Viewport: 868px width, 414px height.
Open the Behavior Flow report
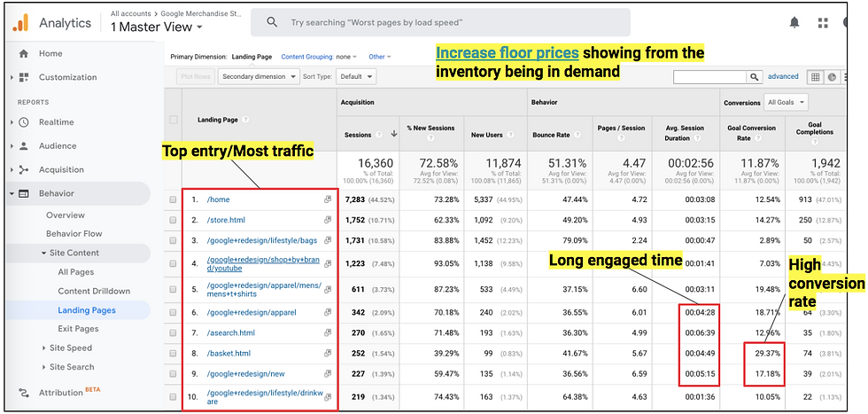click(x=74, y=234)
